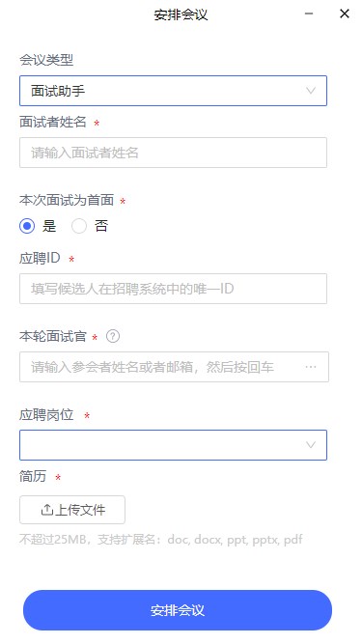Viewport: 362px width, 644px height.
Task: Click the 否 label text next to radio
Action: coord(101,226)
